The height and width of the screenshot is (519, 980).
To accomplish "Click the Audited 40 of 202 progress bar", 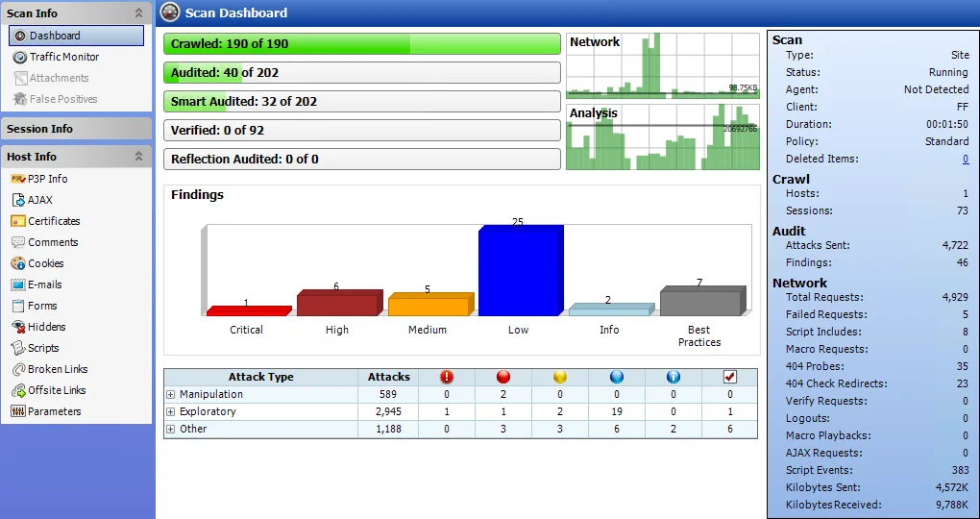I will pyautogui.click(x=362, y=72).
